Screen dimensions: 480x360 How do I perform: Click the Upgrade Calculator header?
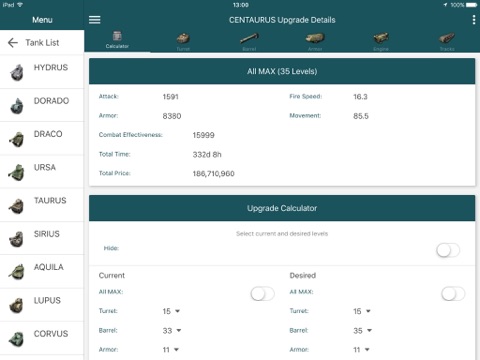coord(282,208)
